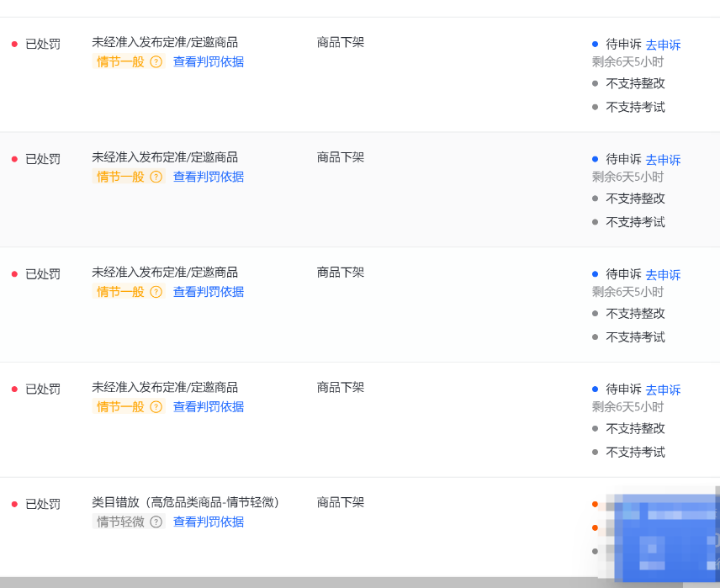Click the gray 情节轻微 severity tag
This screenshot has height=588, width=720.
(x=120, y=522)
